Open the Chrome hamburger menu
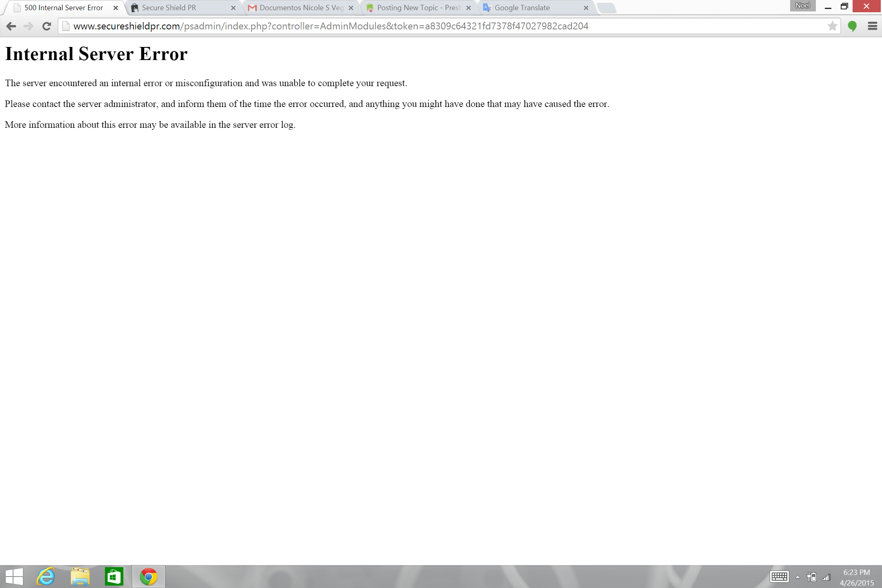This screenshot has width=882, height=588. point(872,26)
